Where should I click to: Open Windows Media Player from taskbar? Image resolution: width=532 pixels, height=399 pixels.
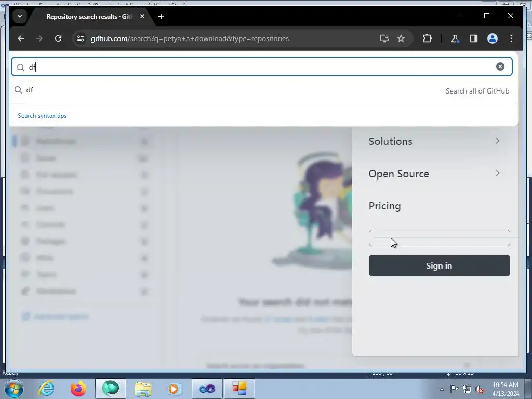(x=175, y=389)
